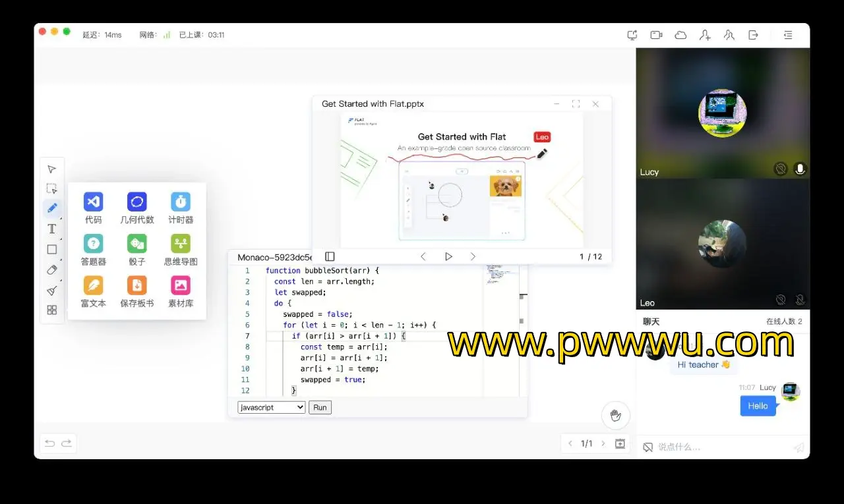Open the javascript language dropdown
Image resolution: width=844 pixels, height=504 pixels.
271,407
